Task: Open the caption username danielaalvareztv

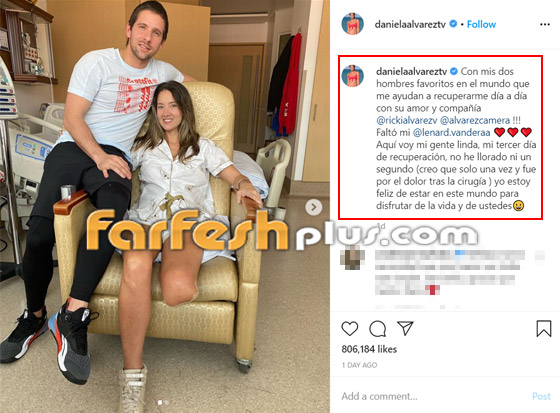Action: (x=412, y=71)
